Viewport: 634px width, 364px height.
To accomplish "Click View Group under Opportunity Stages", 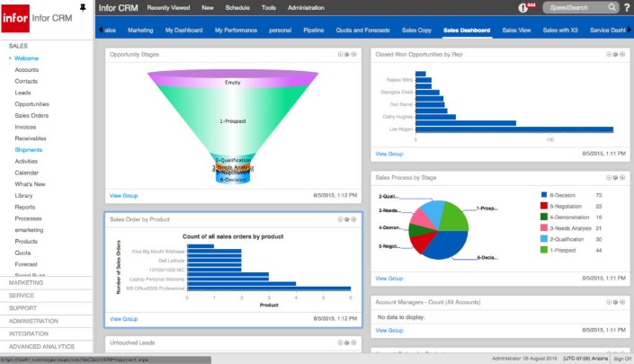I will click(123, 195).
